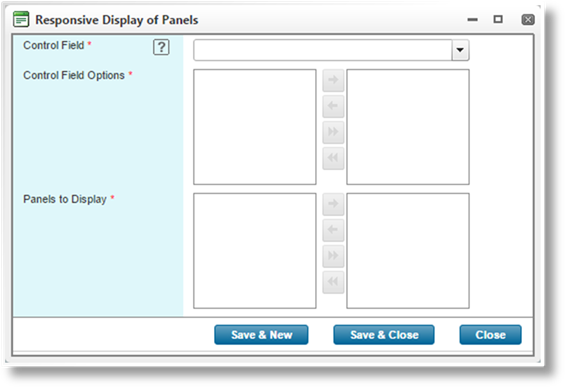Select the available Control Field Options list

pyautogui.click(x=255, y=127)
